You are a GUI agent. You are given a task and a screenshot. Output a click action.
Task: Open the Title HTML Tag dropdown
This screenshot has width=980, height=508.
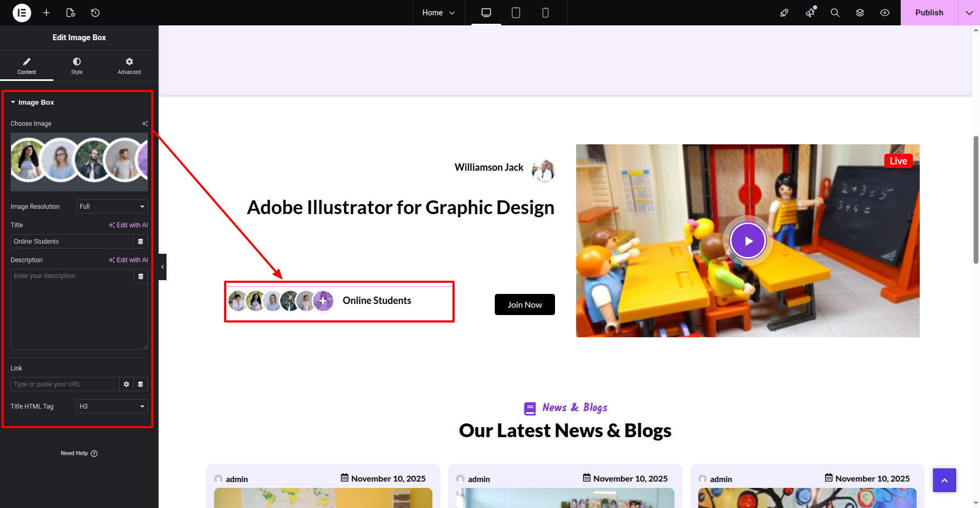click(112, 407)
